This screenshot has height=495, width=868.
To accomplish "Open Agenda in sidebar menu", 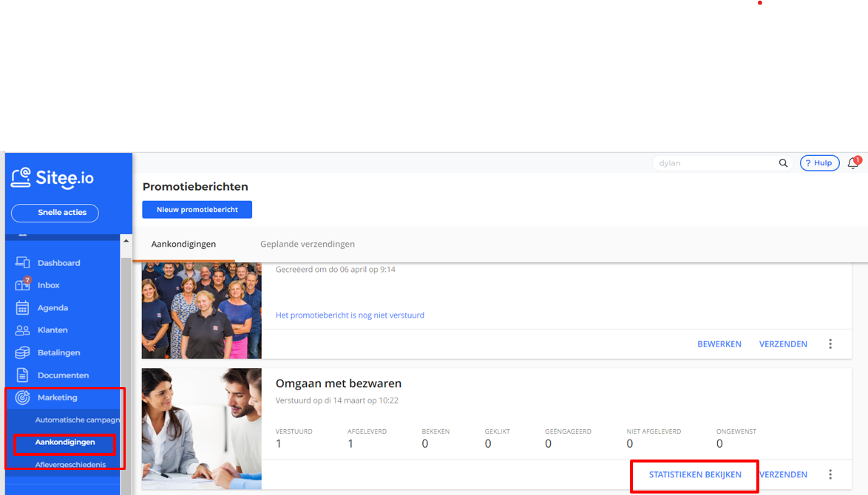I will click(x=52, y=308).
